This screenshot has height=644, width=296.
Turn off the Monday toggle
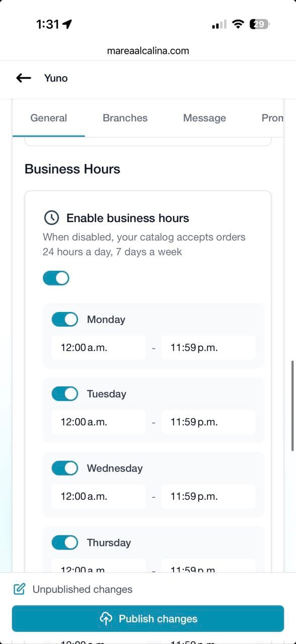pos(64,319)
